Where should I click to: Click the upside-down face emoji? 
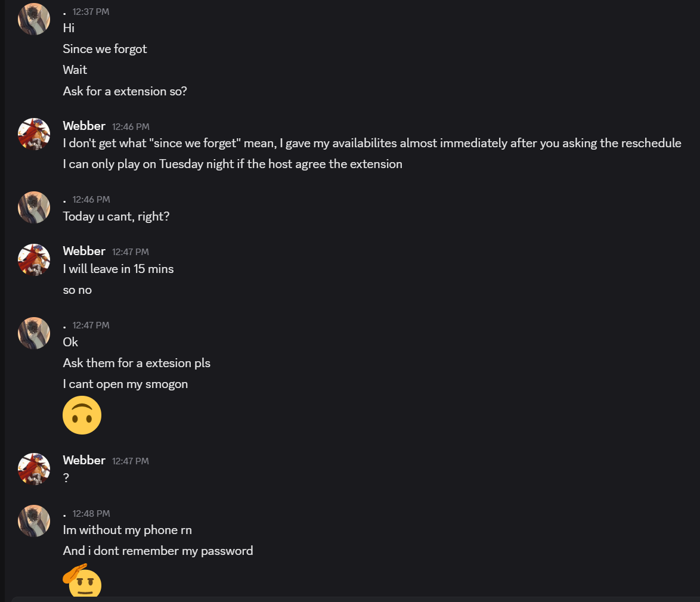(82, 415)
